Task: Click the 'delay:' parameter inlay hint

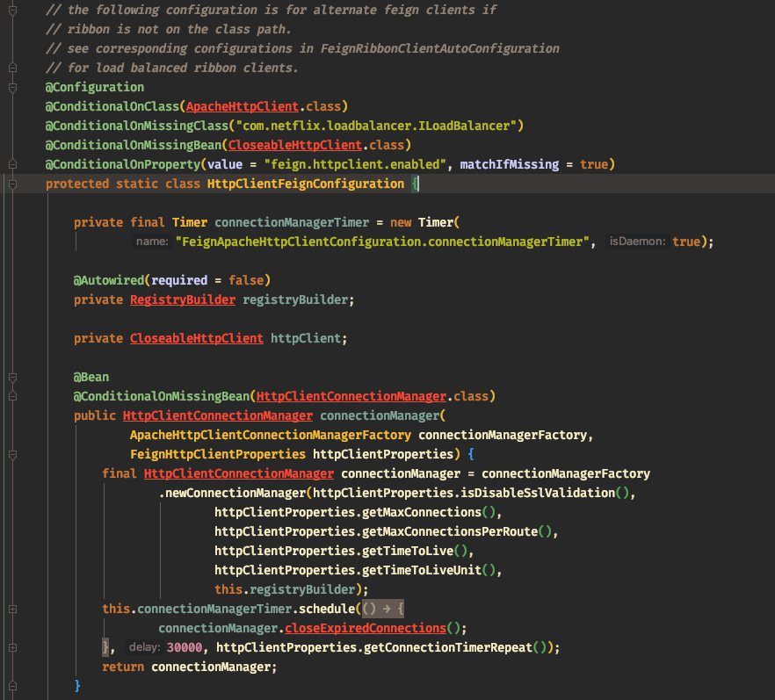Action: tap(144, 647)
